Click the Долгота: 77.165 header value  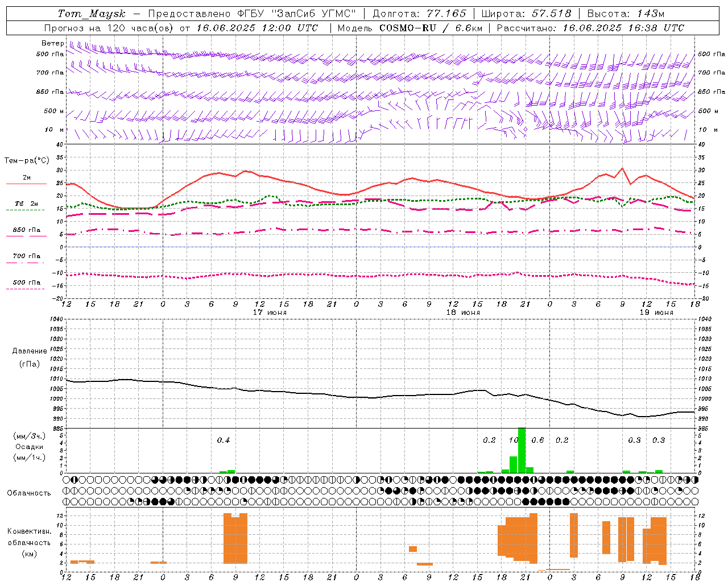(419, 14)
